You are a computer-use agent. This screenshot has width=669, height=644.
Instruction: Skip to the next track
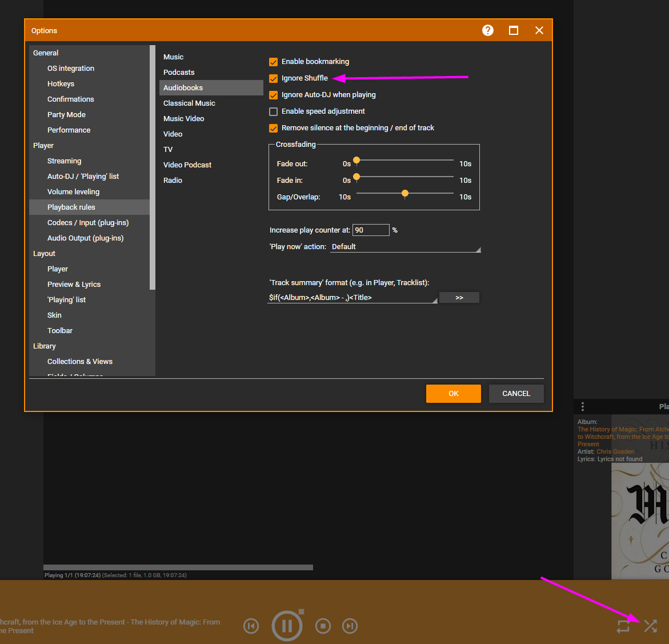pyautogui.click(x=350, y=626)
